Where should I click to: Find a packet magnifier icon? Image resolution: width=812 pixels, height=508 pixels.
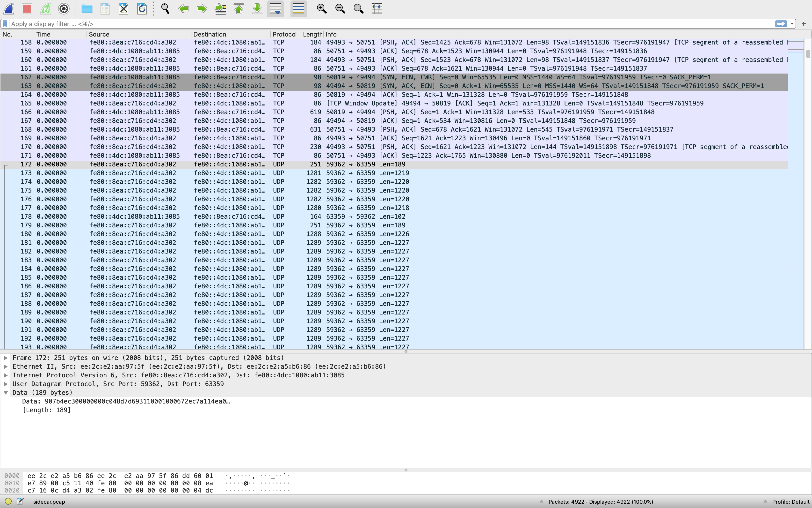(x=165, y=9)
